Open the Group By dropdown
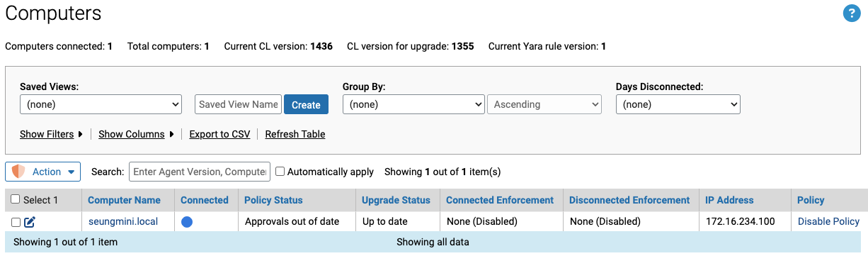Image resolution: width=868 pixels, height=256 pixels. (x=413, y=104)
